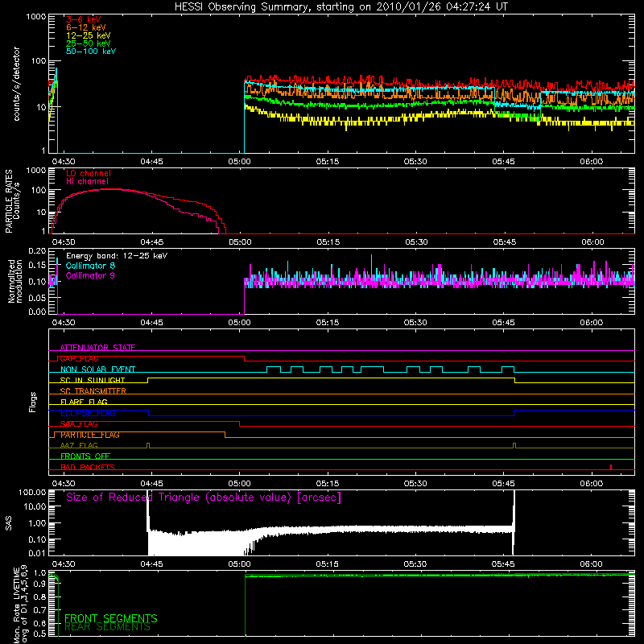Select the REAR SEGMENTS legend label
The image size is (644, 644).
(x=108, y=627)
